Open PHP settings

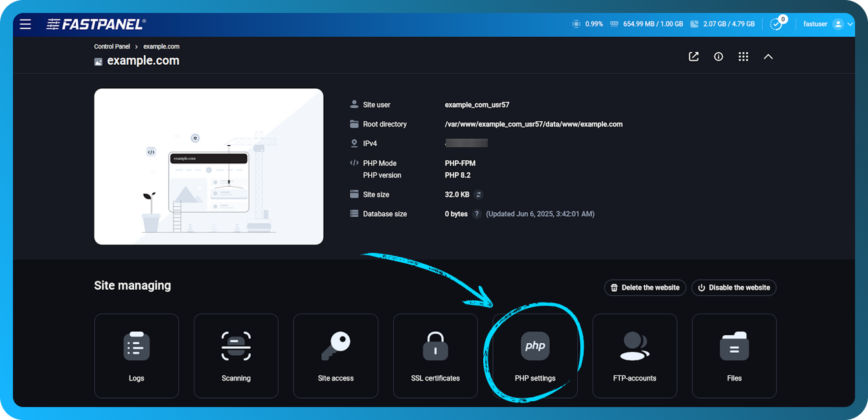point(535,355)
